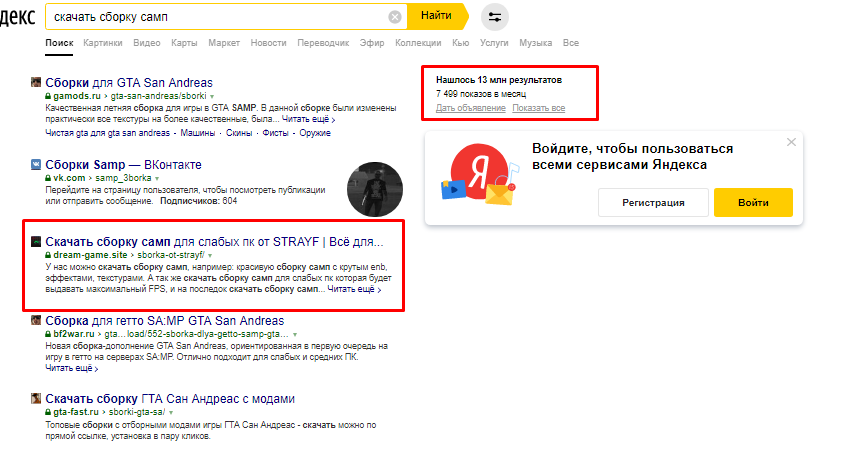
Task: Click the Войти button
Action: [x=753, y=202]
